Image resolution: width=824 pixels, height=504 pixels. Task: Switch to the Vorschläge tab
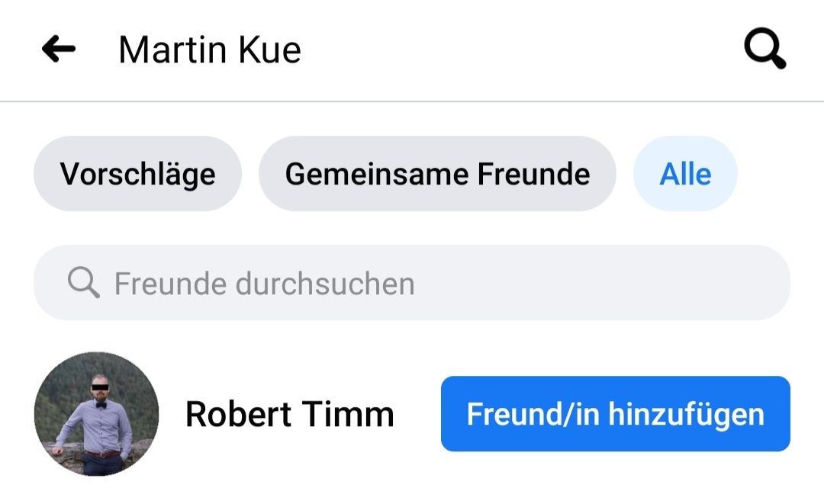(x=137, y=174)
